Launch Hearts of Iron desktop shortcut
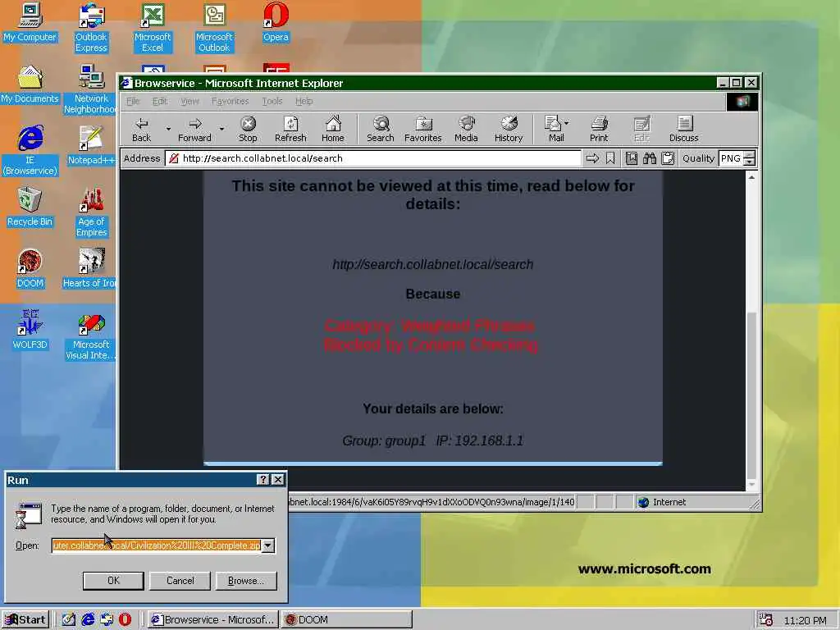This screenshot has width=840, height=630. click(90, 269)
